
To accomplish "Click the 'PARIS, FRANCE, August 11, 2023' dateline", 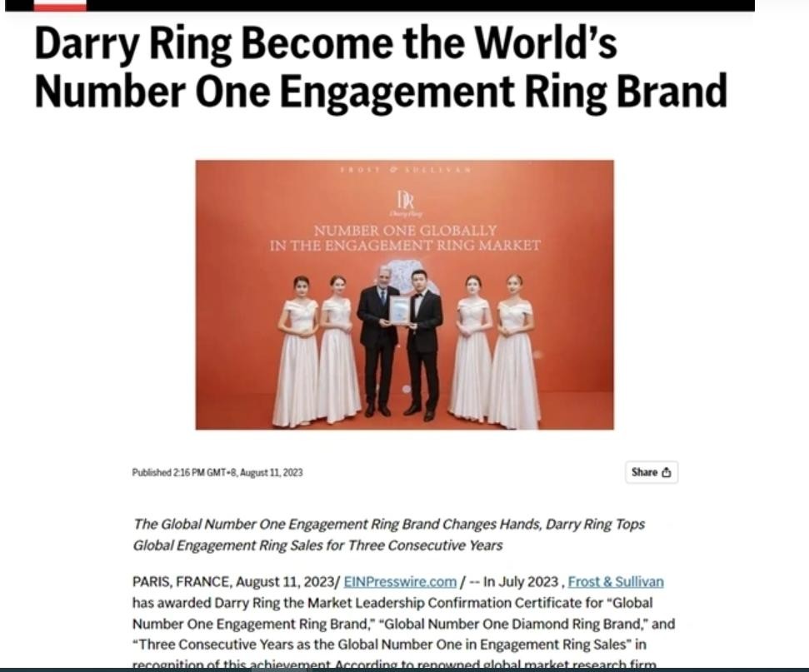I will (233, 582).
